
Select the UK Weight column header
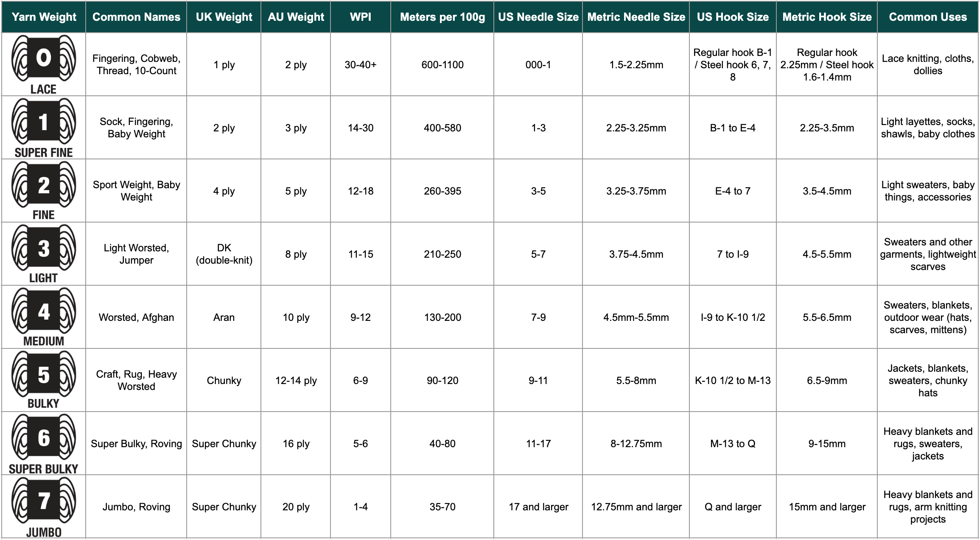coord(224,17)
